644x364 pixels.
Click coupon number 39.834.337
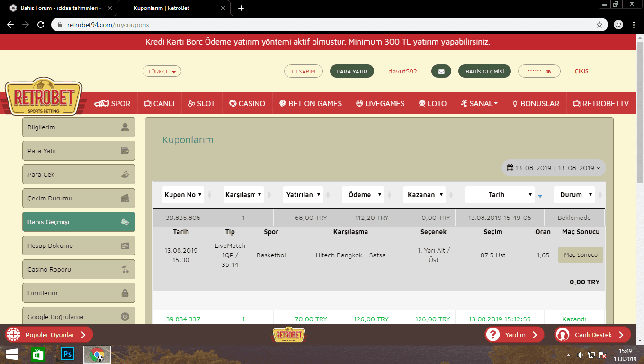coord(183,319)
